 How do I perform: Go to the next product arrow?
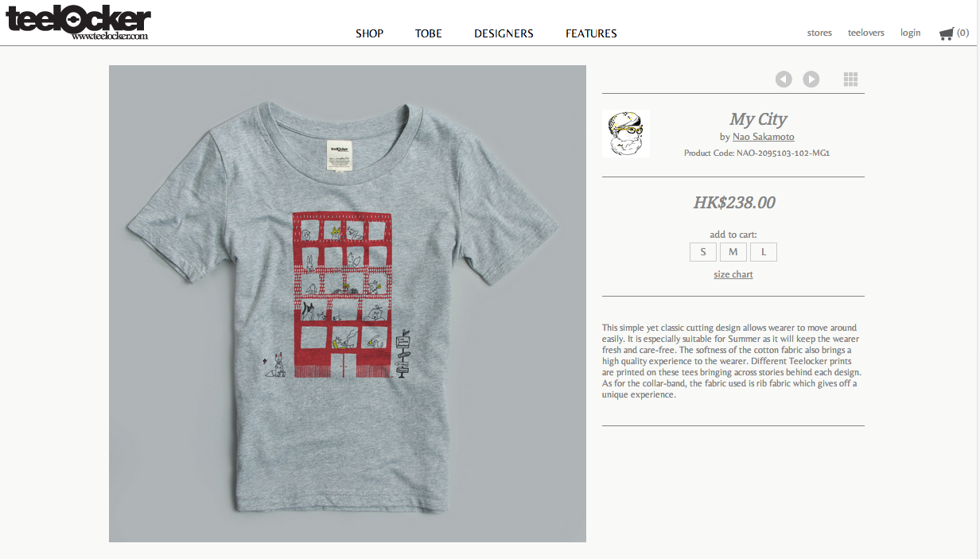811,79
